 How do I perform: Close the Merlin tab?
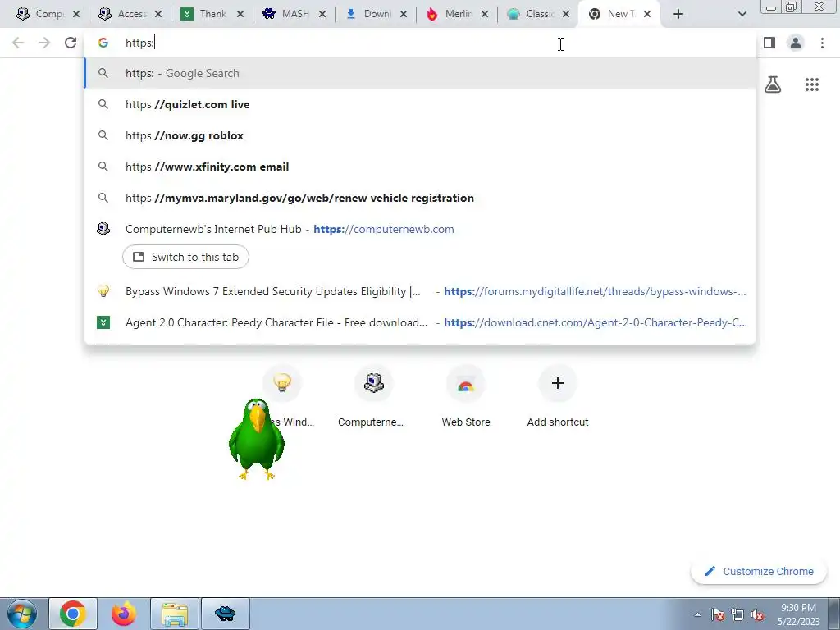pos(485,14)
